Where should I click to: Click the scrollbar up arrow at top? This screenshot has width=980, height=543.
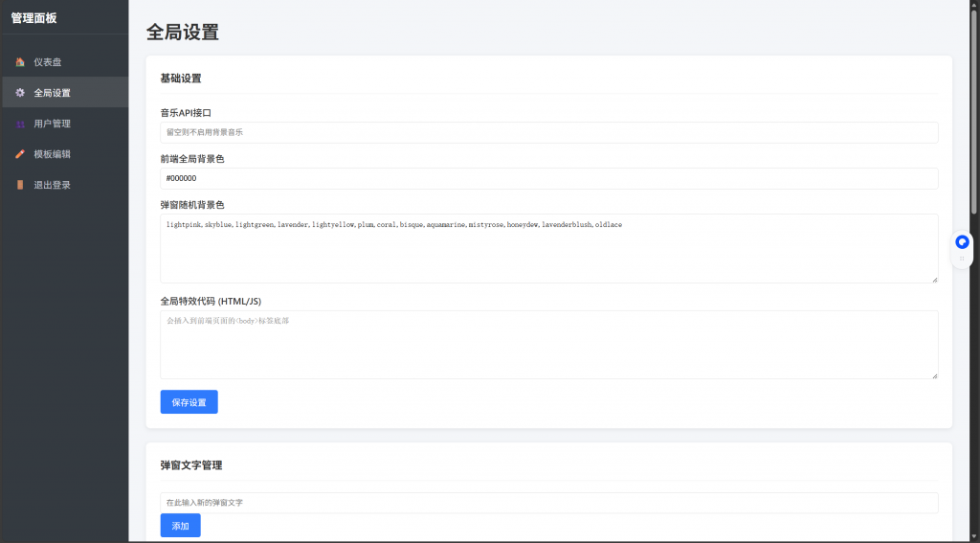point(974,5)
